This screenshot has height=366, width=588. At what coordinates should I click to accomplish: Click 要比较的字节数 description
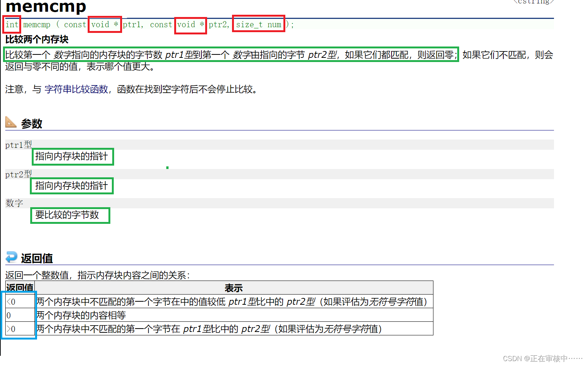pos(67,215)
